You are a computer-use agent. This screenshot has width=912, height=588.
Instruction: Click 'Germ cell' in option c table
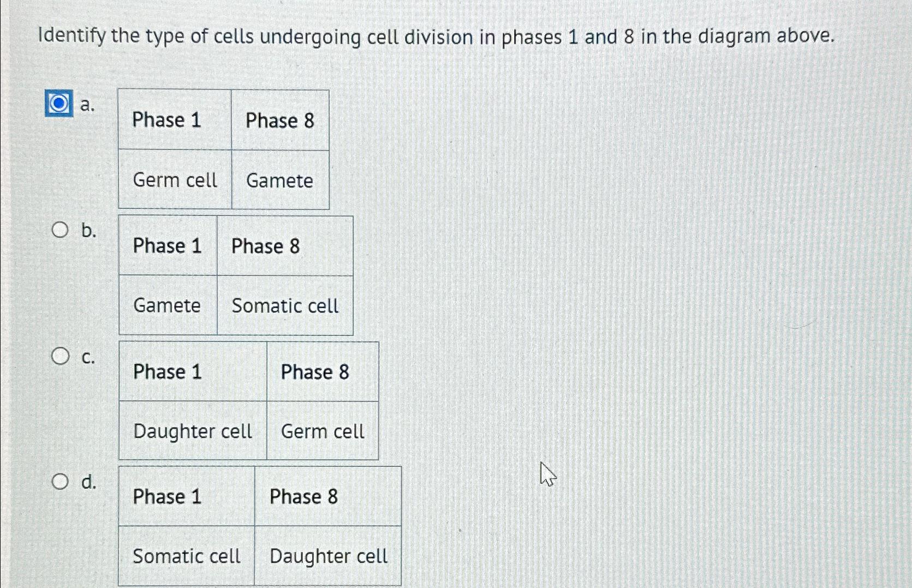(323, 431)
